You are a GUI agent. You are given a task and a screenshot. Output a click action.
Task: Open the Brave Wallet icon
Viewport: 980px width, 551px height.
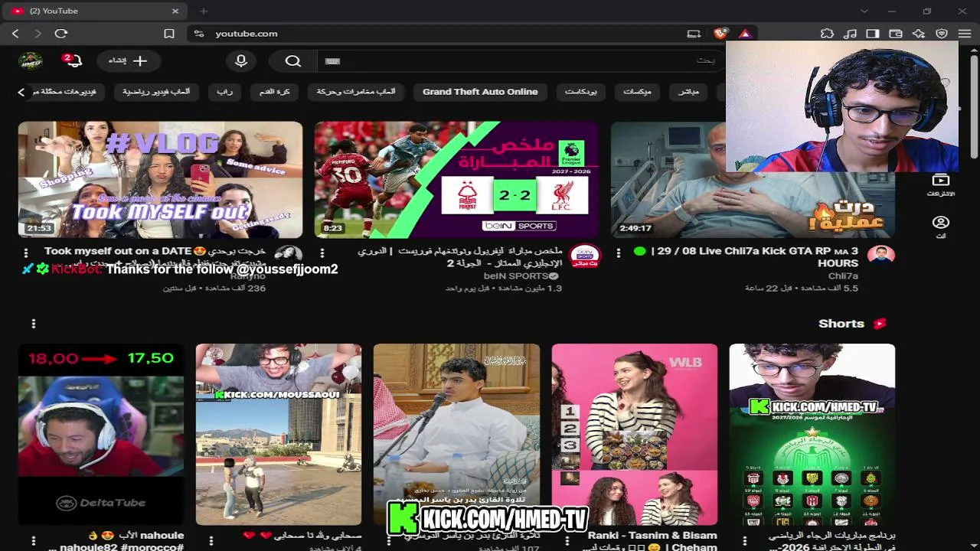click(896, 34)
